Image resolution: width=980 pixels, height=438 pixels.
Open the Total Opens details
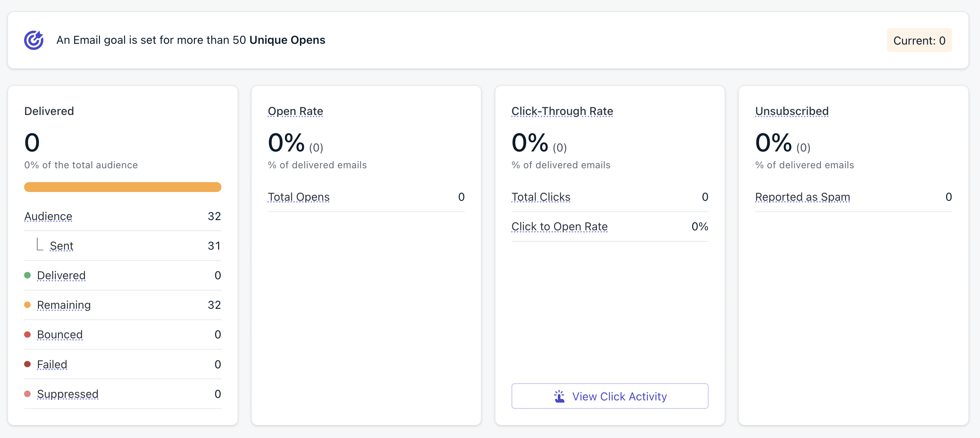(299, 196)
